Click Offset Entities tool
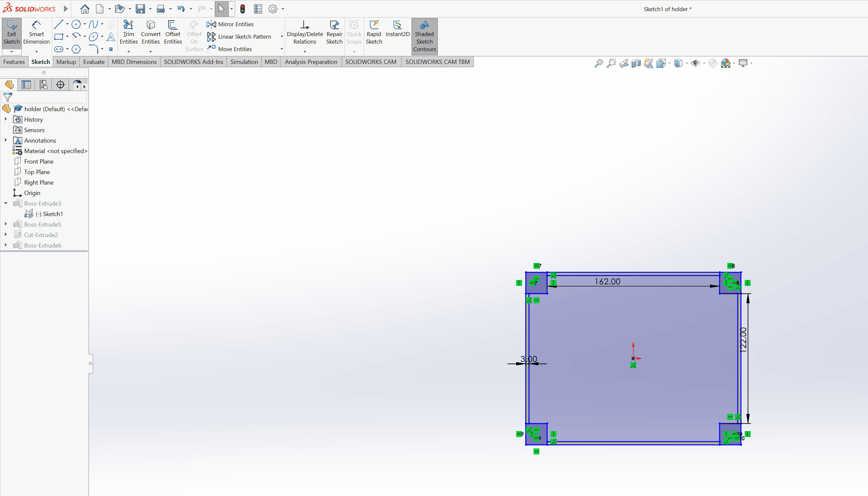 click(173, 33)
